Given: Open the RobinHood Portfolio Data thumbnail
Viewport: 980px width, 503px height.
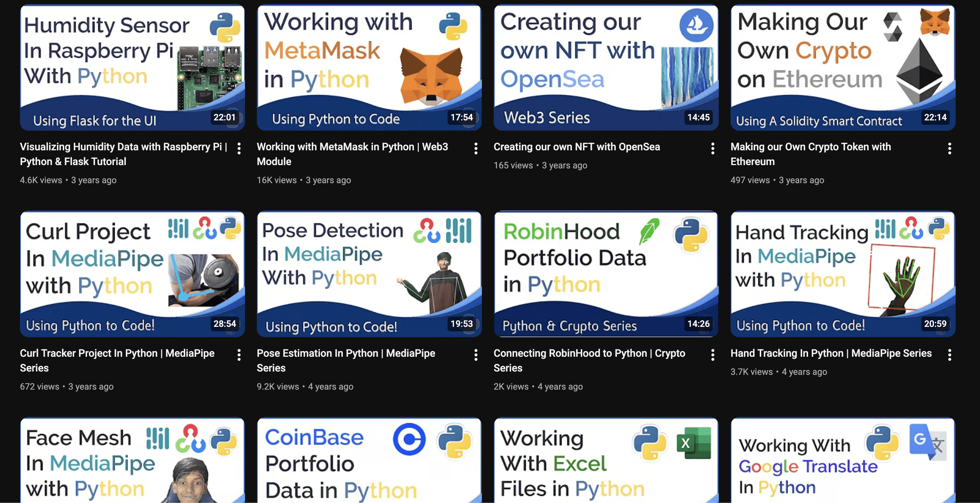Looking at the screenshot, I should [605, 274].
